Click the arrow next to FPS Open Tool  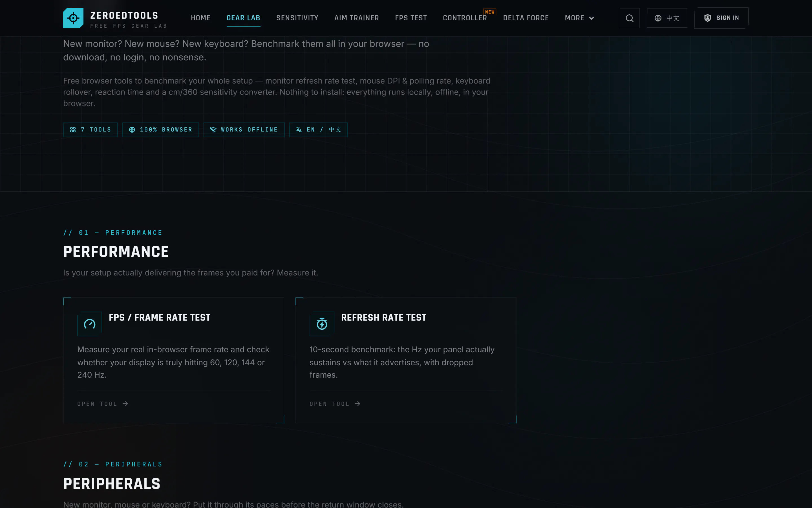(x=125, y=404)
